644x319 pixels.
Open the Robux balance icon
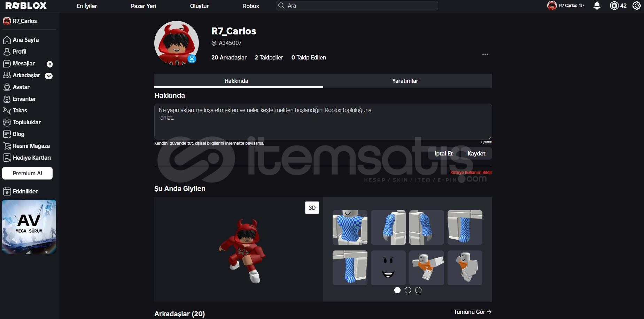(614, 6)
